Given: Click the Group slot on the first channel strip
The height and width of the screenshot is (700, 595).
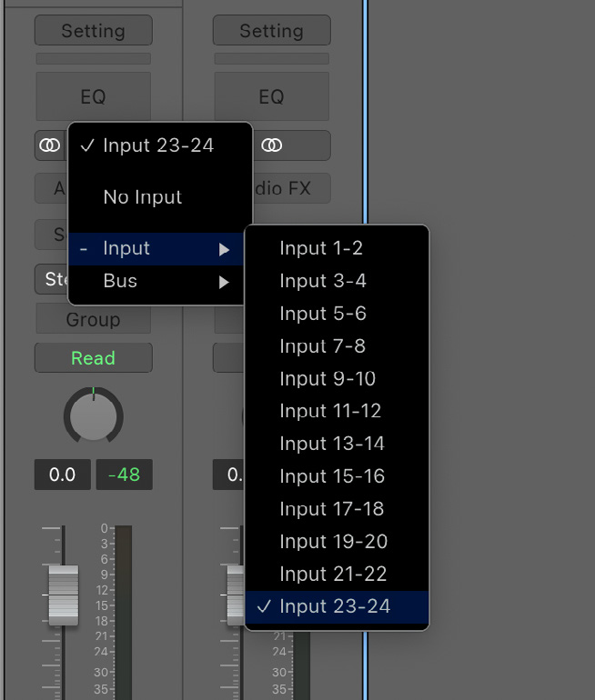Looking at the screenshot, I should 94,320.
